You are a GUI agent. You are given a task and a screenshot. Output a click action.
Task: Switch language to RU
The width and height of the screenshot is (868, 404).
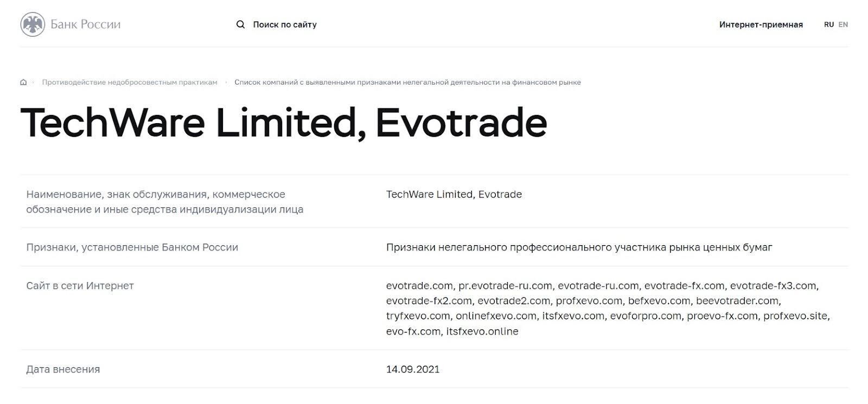pyautogui.click(x=828, y=24)
